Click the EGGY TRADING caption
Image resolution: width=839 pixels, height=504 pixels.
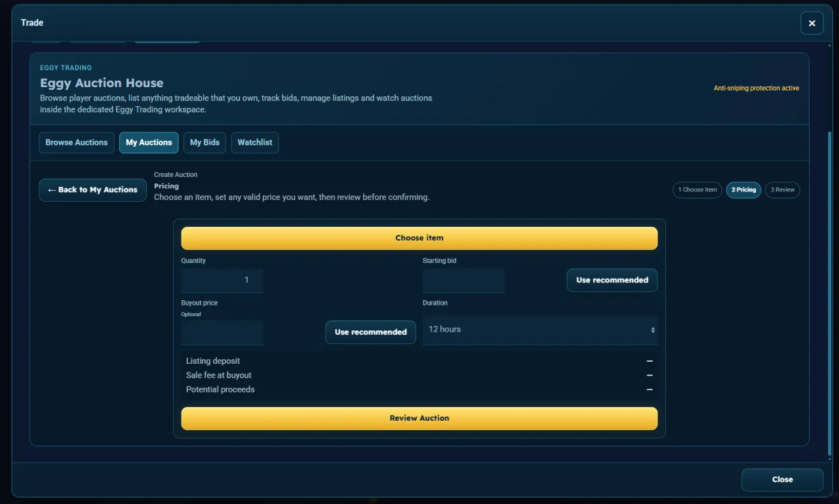66,68
